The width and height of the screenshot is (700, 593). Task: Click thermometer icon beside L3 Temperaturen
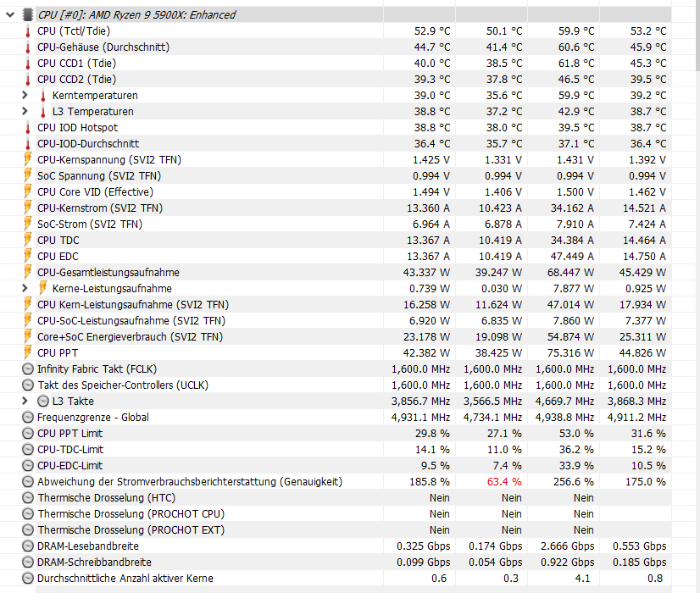43,112
